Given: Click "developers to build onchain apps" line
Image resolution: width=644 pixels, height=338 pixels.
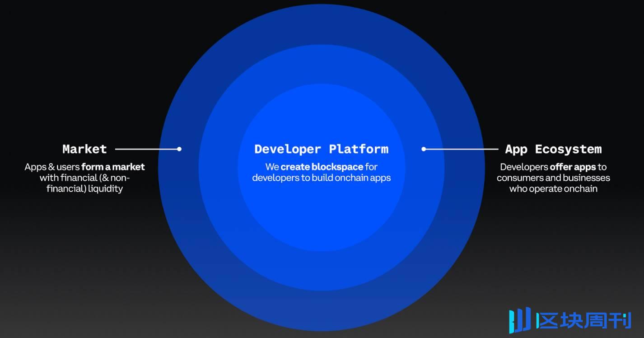Looking at the screenshot, I should [321, 178].
